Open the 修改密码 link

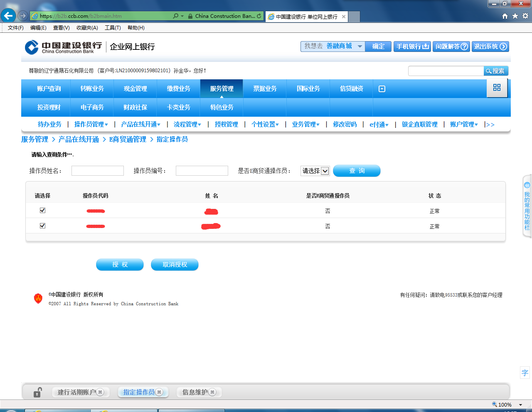pos(345,125)
